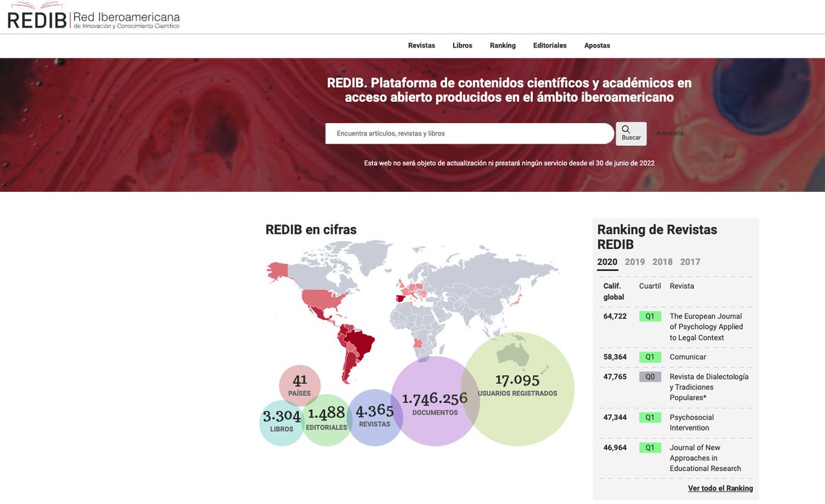825x504 pixels.
Task: Click the score 47,344 in ranking
Action: (615, 417)
